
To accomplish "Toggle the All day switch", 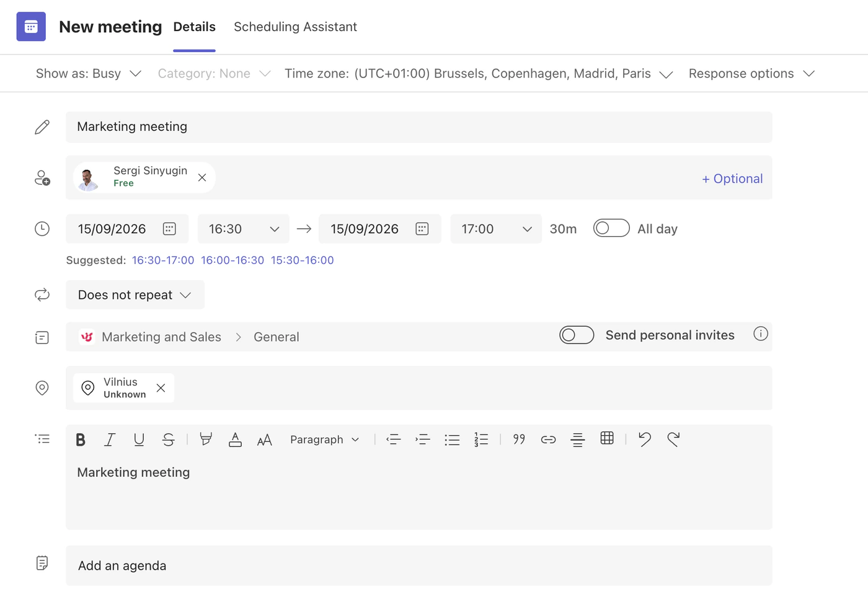I will pos(611,228).
